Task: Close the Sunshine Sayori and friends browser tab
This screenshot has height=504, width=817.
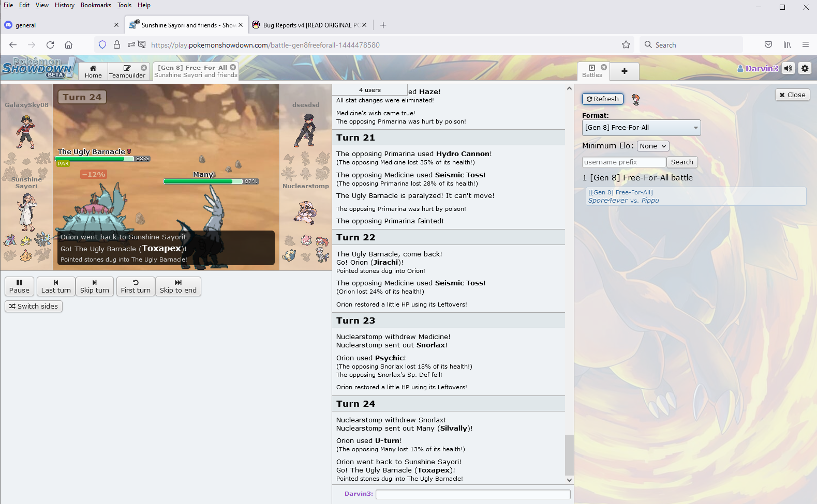Action: (241, 25)
